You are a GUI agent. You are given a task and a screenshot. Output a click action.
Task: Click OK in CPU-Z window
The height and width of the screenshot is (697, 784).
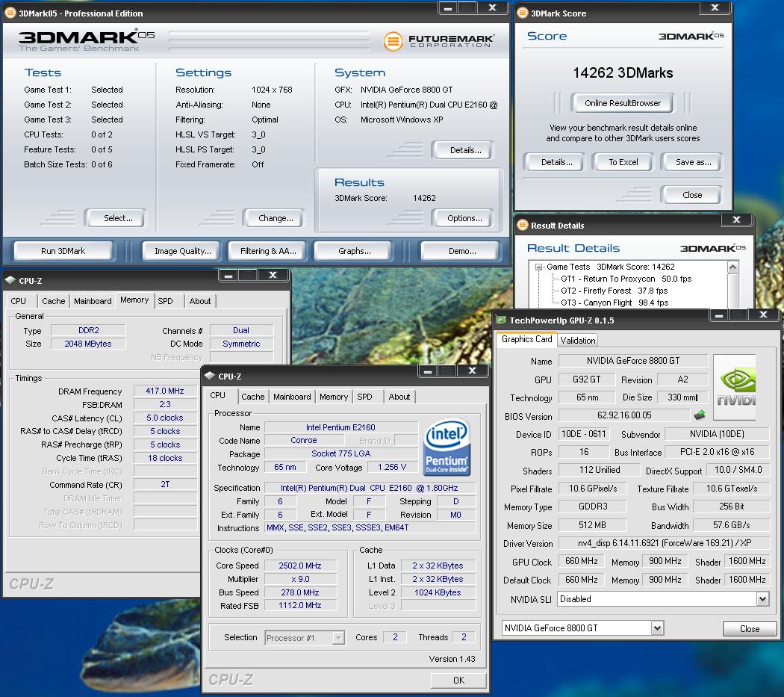click(x=458, y=681)
